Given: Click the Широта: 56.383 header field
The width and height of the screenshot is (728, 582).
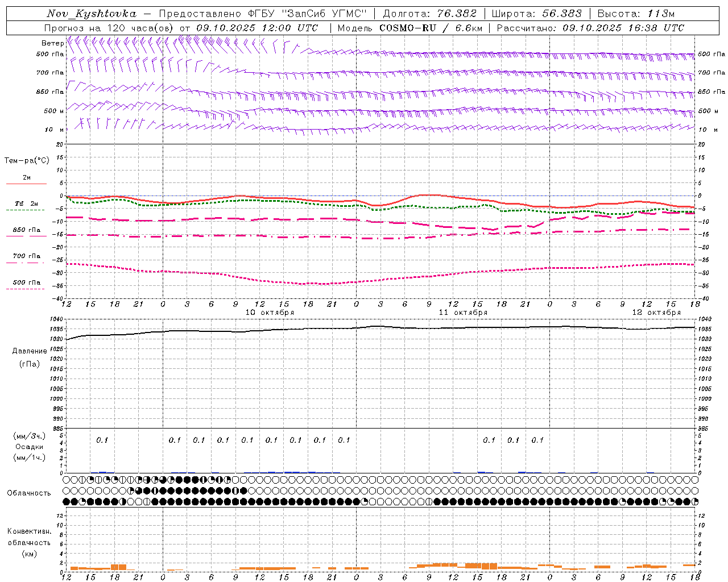Looking at the screenshot, I should [536, 14].
